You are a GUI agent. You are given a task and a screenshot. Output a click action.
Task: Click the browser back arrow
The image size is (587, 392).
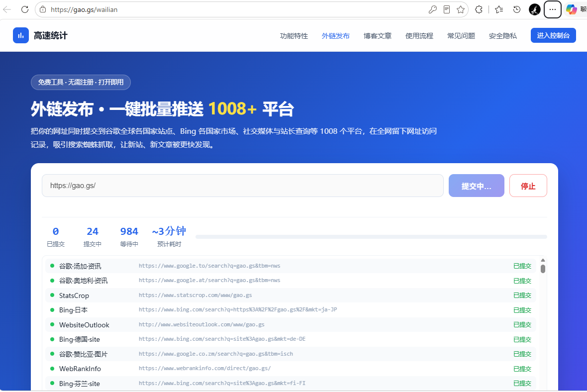point(7,9)
